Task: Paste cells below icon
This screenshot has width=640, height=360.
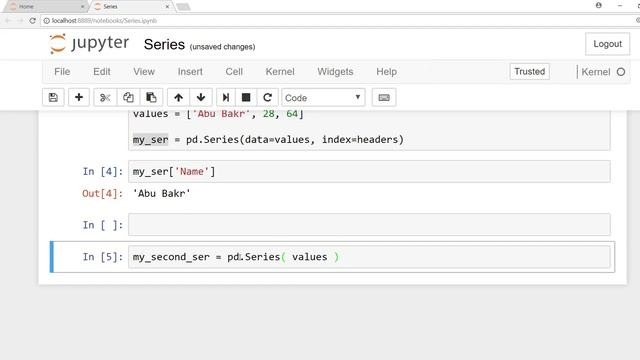Action: (151, 98)
